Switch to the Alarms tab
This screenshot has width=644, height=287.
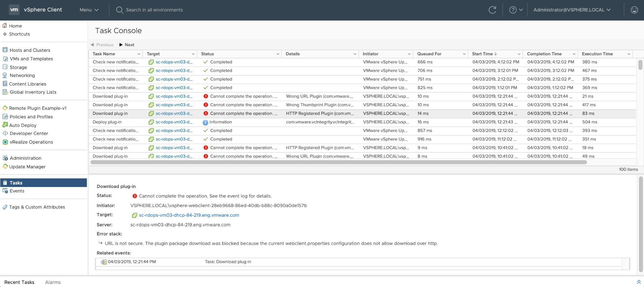pos(53,282)
